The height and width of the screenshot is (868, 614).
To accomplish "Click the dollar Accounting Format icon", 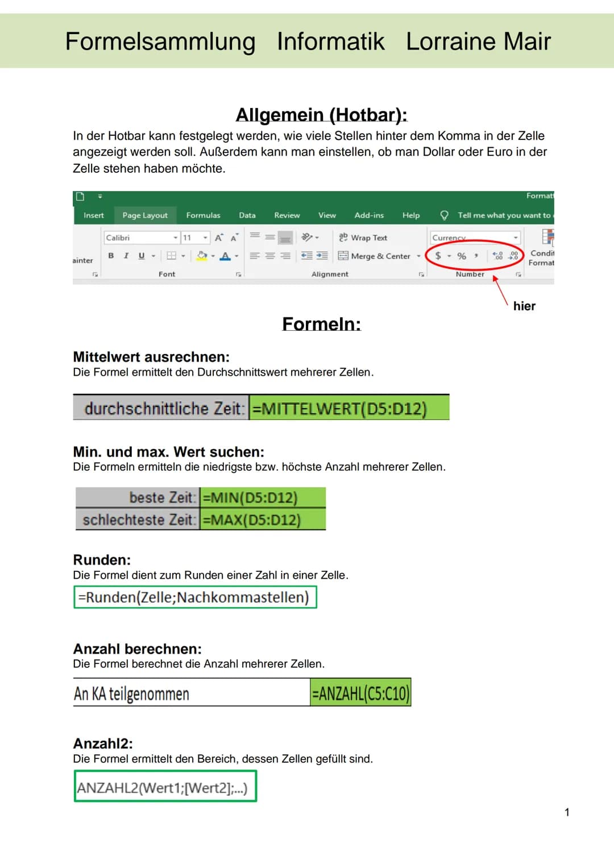I will 438,256.
